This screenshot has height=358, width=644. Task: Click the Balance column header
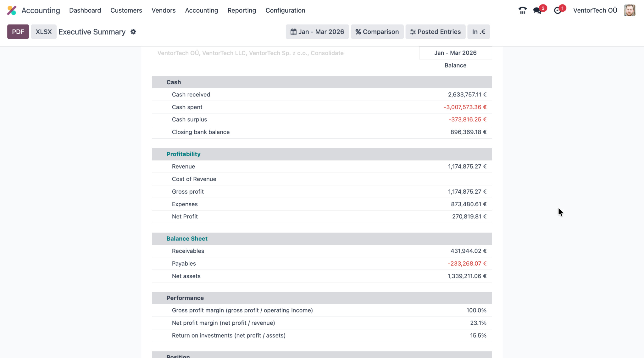tap(455, 65)
